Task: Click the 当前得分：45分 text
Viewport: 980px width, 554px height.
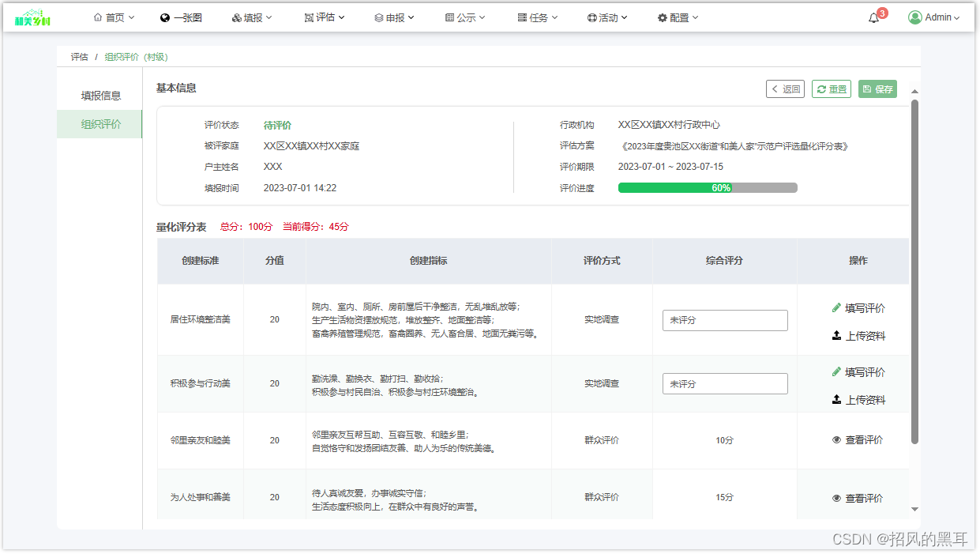Action: [315, 227]
